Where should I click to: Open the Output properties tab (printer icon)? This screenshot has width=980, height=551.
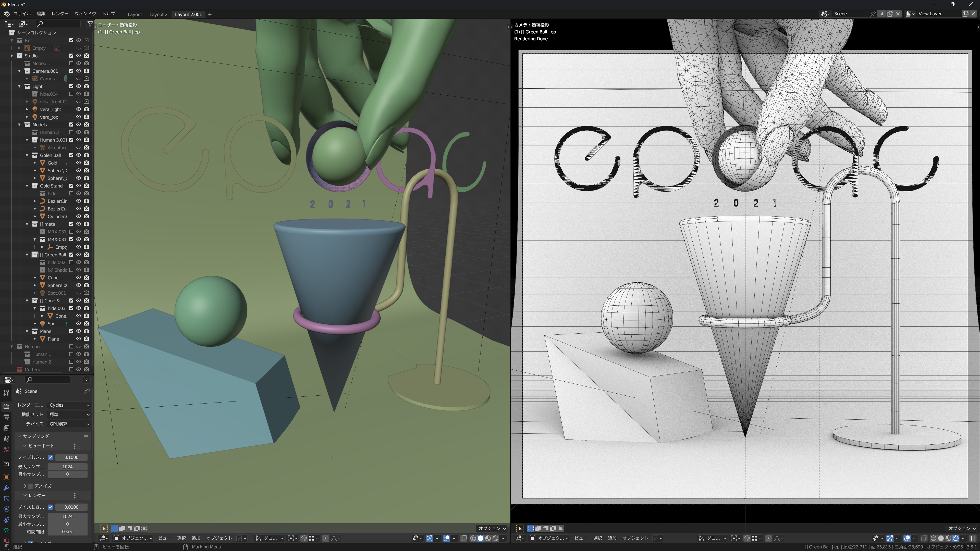pyautogui.click(x=6, y=417)
